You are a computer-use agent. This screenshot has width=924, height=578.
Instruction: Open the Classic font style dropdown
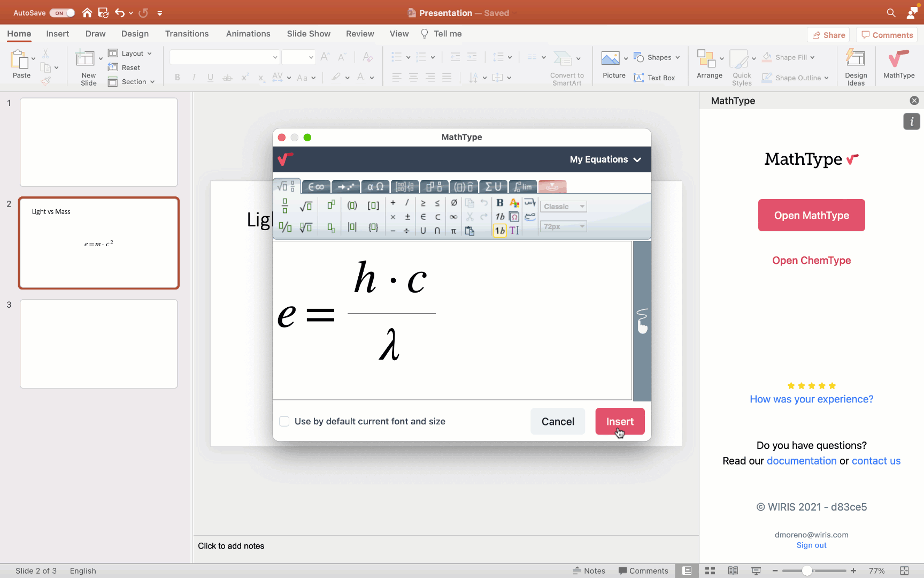tap(564, 207)
